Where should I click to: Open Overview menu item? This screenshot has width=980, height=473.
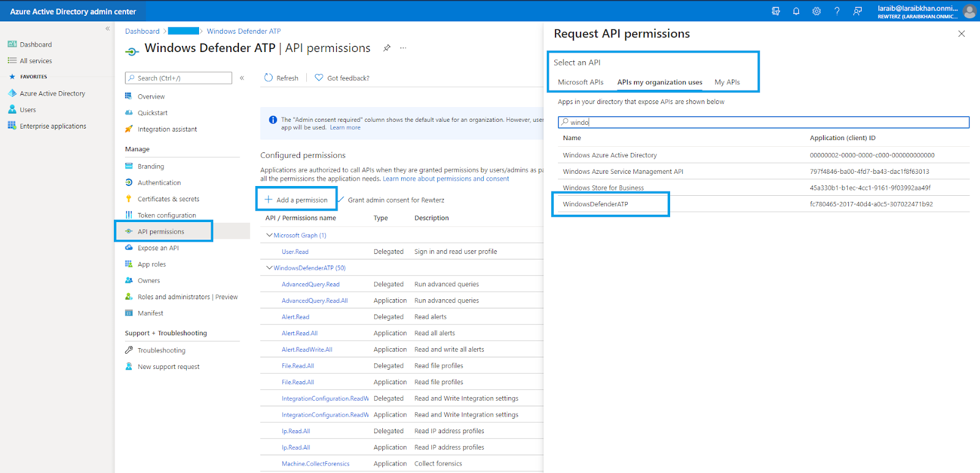pos(151,97)
